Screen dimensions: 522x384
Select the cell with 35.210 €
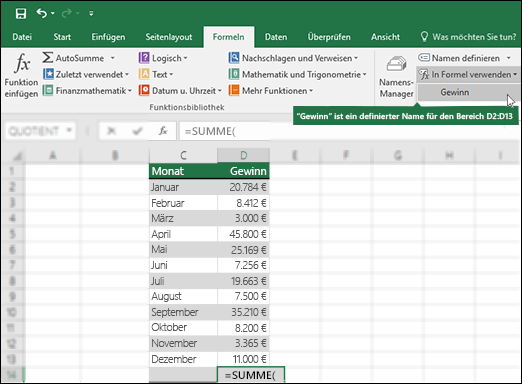coord(243,312)
